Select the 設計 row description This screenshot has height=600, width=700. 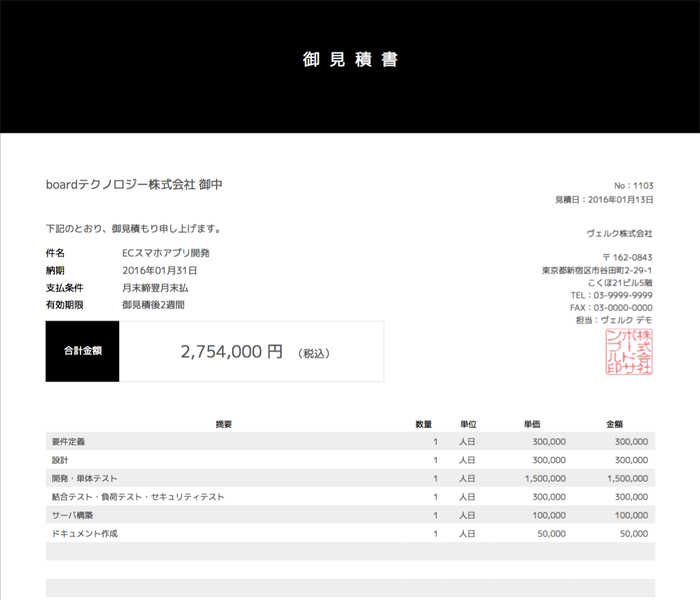point(60,460)
